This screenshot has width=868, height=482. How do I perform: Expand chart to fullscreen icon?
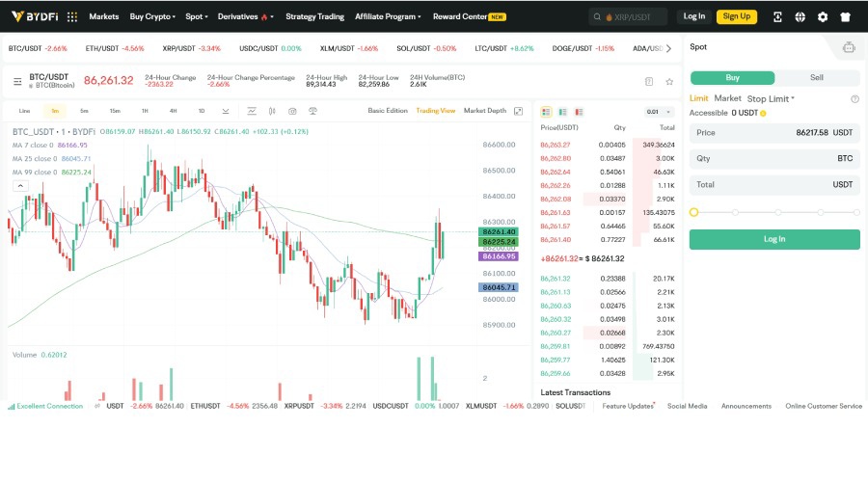pyautogui.click(x=518, y=111)
